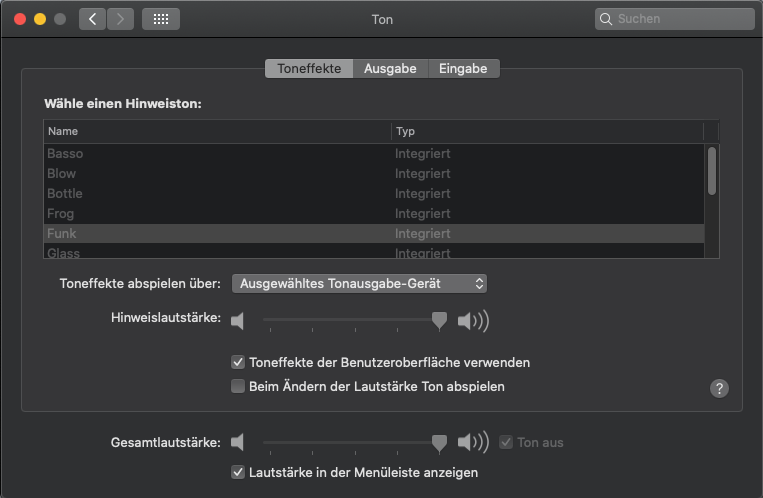Click magnifier icon in search field
Viewport: 763px width, 498px height.
(606, 19)
